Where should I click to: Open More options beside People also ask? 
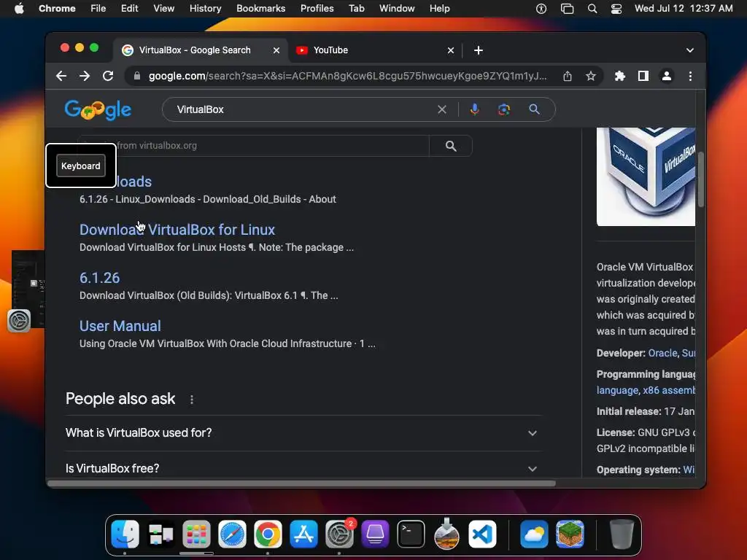192,400
